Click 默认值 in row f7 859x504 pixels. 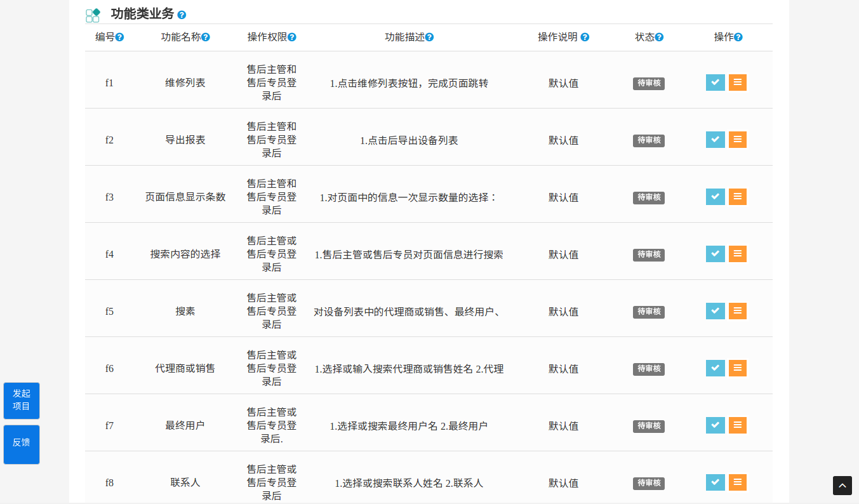click(x=564, y=426)
